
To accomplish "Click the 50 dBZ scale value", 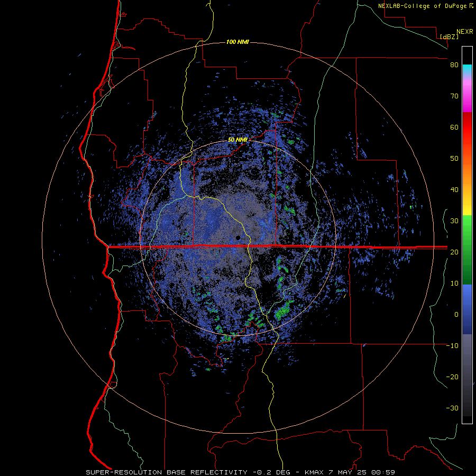I will point(454,159).
